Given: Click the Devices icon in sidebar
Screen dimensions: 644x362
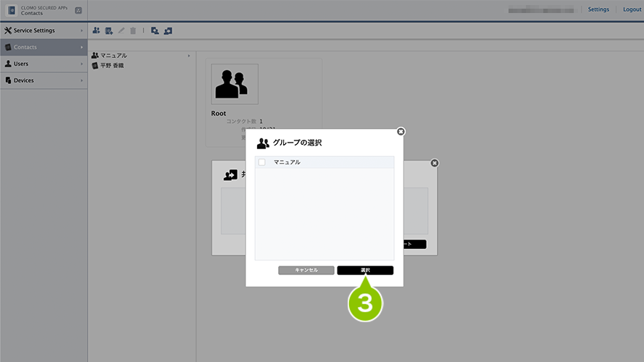Looking at the screenshot, I should coord(8,80).
